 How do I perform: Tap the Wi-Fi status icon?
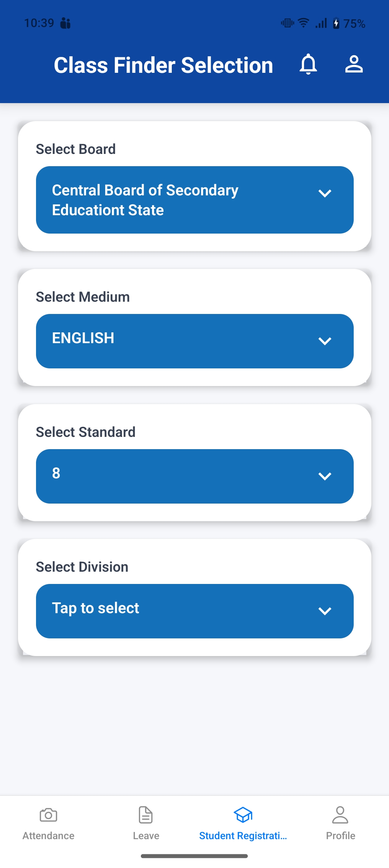304,23
